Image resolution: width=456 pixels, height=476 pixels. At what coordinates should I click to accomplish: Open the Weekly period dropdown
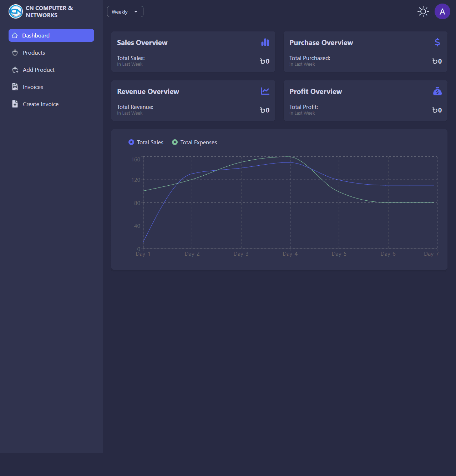[x=125, y=11]
